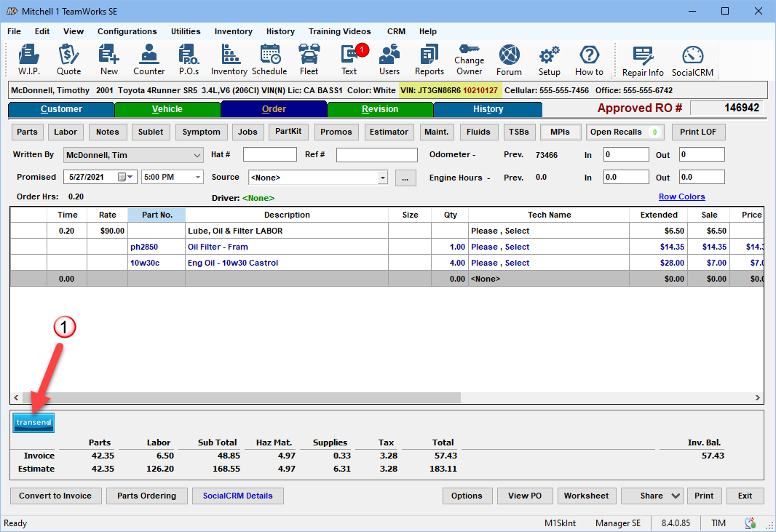
Task: Expand the Source dropdown list
Action: point(383,177)
